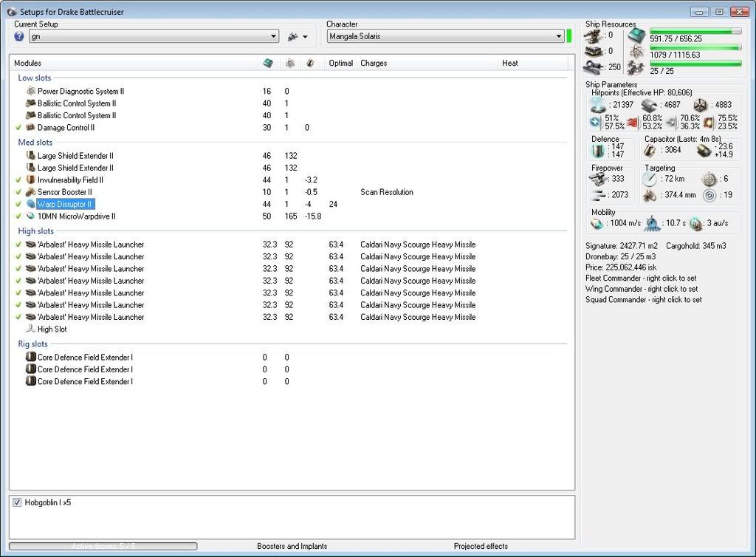Image resolution: width=756 pixels, height=557 pixels.
Task: Click the Active drones bar at the bottom
Action: (x=103, y=546)
